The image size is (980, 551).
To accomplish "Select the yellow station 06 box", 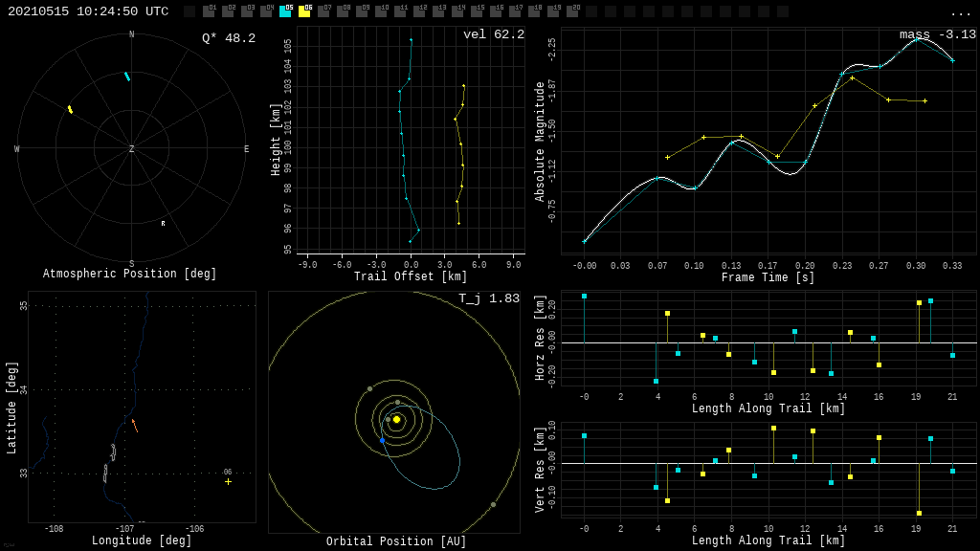I will coord(304,11).
